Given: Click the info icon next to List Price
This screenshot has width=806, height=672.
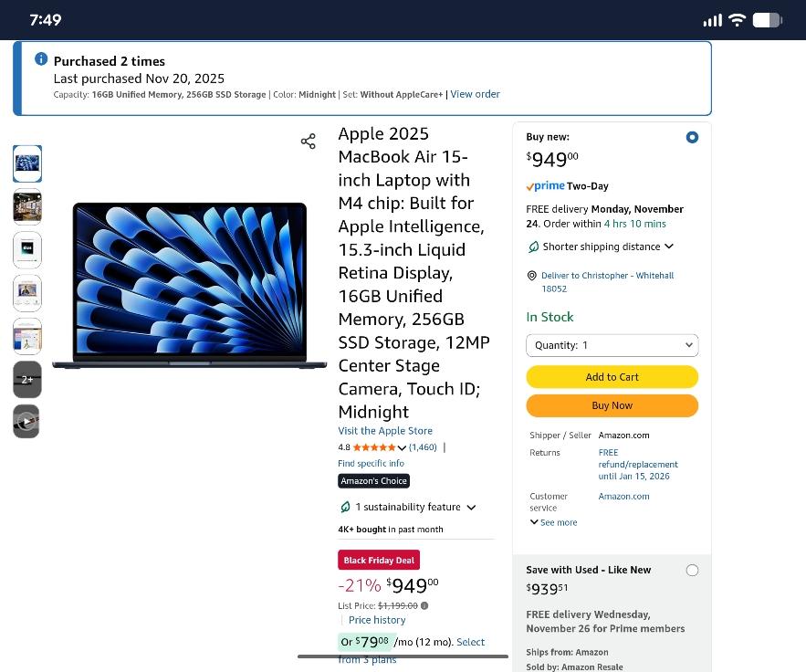Looking at the screenshot, I should point(424,605).
